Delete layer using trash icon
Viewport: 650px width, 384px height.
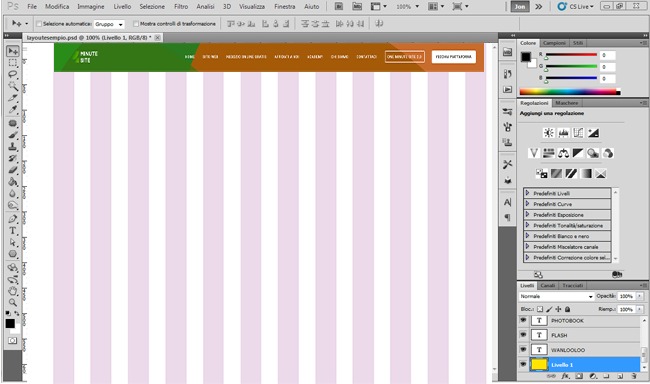(634, 376)
